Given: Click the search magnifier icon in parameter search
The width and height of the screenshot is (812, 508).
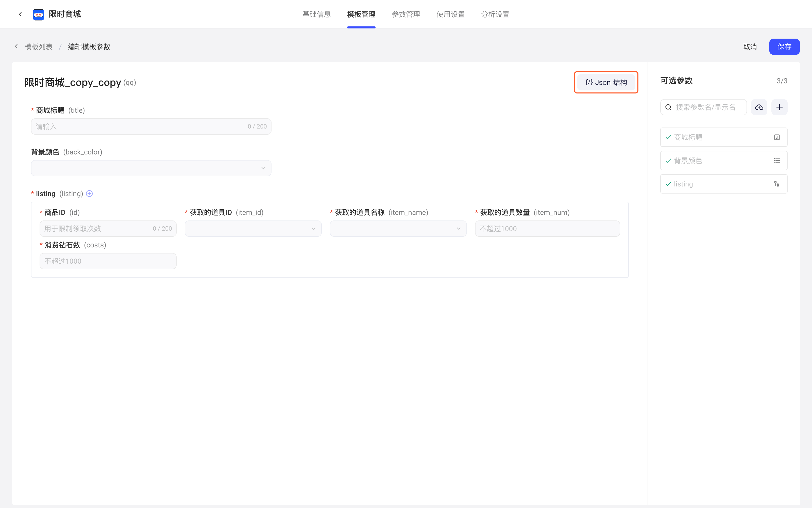Looking at the screenshot, I should click(668, 107).
